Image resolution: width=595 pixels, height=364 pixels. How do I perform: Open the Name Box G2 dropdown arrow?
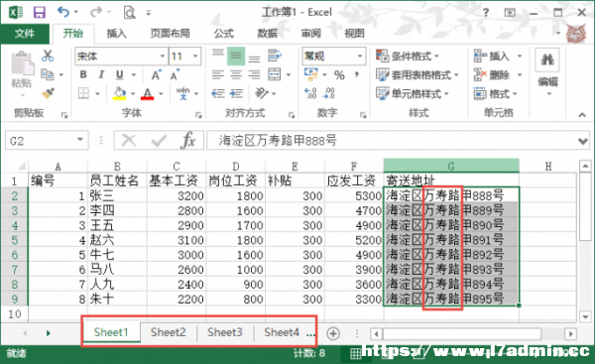click(80, 140)
